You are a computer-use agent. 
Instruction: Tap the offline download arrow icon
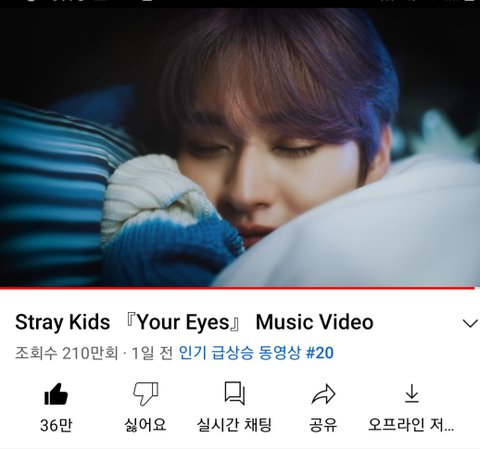click(412, 394)
